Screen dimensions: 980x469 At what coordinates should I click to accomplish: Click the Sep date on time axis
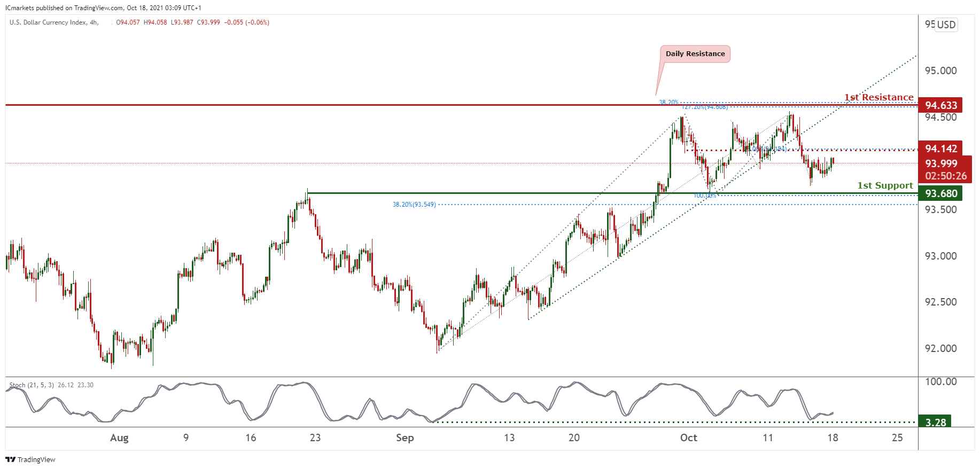click(x=405, y=437)
